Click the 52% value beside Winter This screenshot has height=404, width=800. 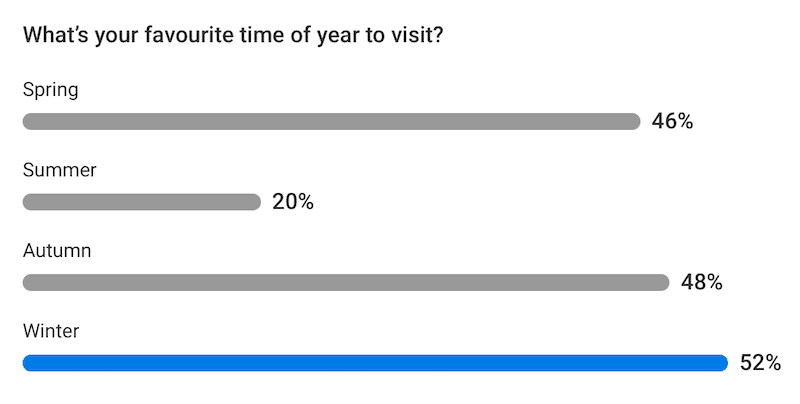(760, 362)
